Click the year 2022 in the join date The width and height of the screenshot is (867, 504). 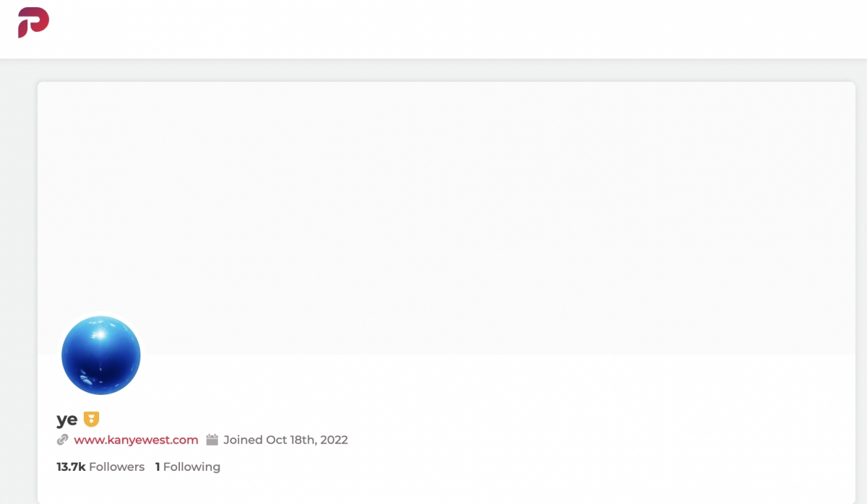[334, 440]
